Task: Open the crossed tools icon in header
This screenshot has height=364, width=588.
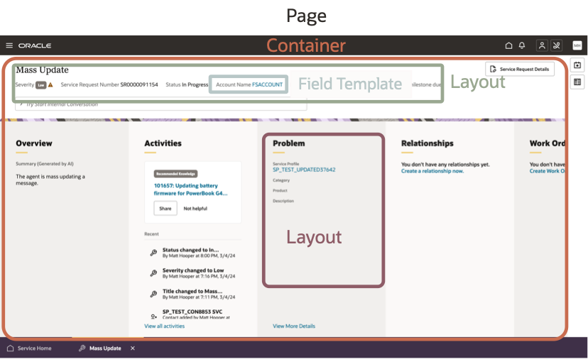Action: point(557,45)
